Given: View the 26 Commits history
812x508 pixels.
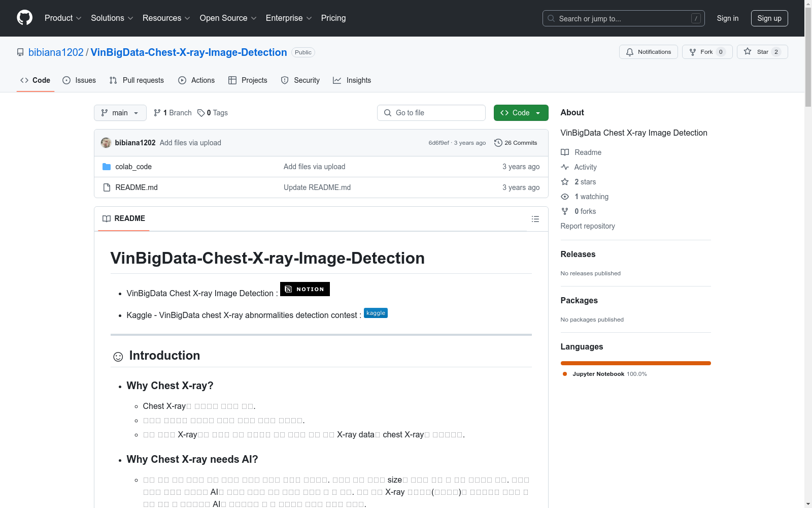Looking at the screenshot, I should [x=516, y=143].
